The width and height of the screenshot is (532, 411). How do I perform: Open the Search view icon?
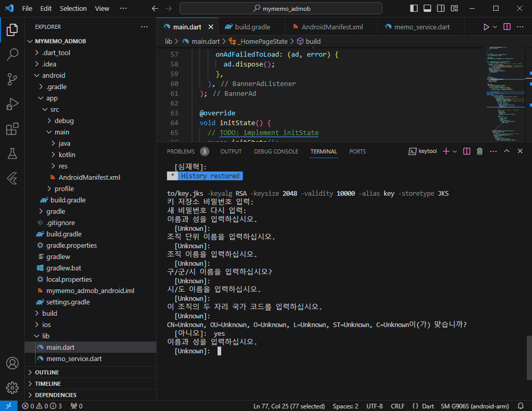[x=12, y=54]
